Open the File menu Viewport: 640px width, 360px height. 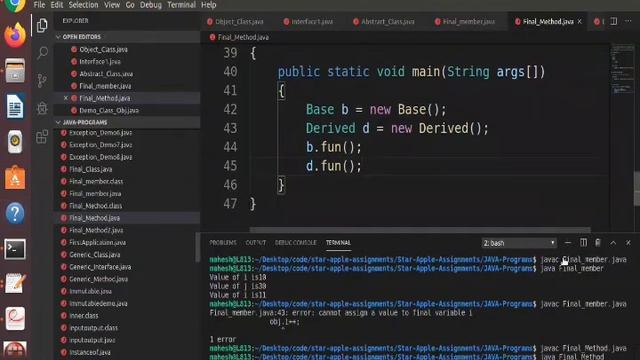[x=40, y=5]
